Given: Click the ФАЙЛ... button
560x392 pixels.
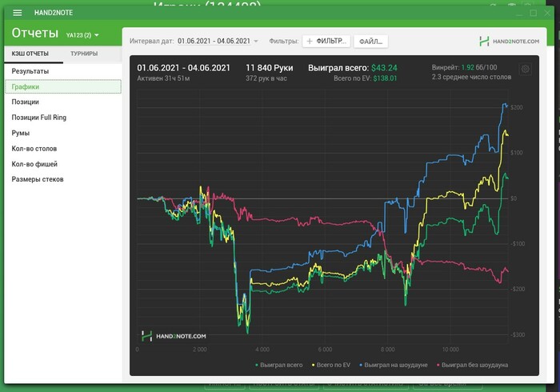Looking at the screenshot, I should (370, 42).
